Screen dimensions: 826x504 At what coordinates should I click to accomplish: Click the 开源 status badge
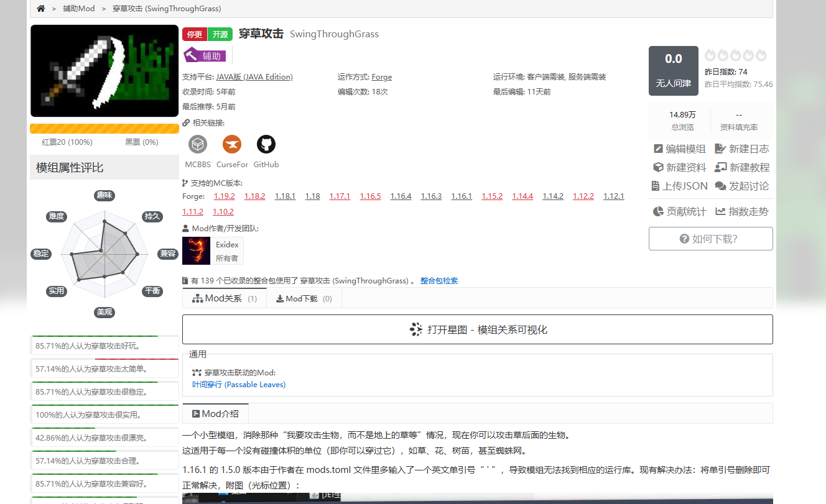tap(220, 35)
